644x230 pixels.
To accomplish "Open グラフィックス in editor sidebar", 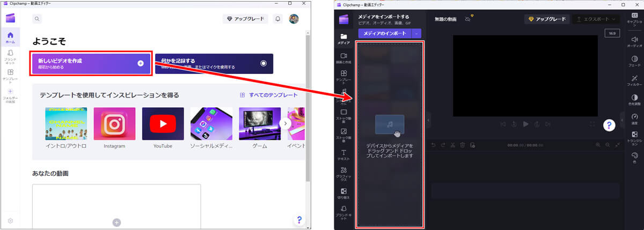I will pyautogui.click(x=343, y=174).
